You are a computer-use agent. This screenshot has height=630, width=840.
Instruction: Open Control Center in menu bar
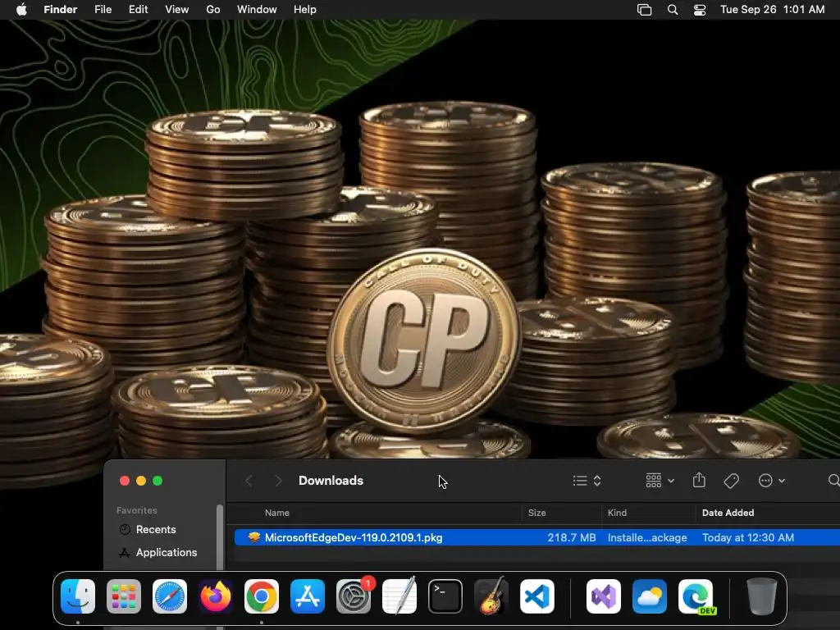pyautogui.click(x=700, y=10)
